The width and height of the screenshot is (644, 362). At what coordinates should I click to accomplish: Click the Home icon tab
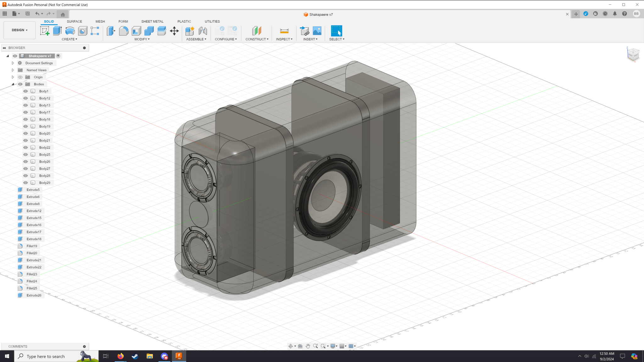pos(63,14)
